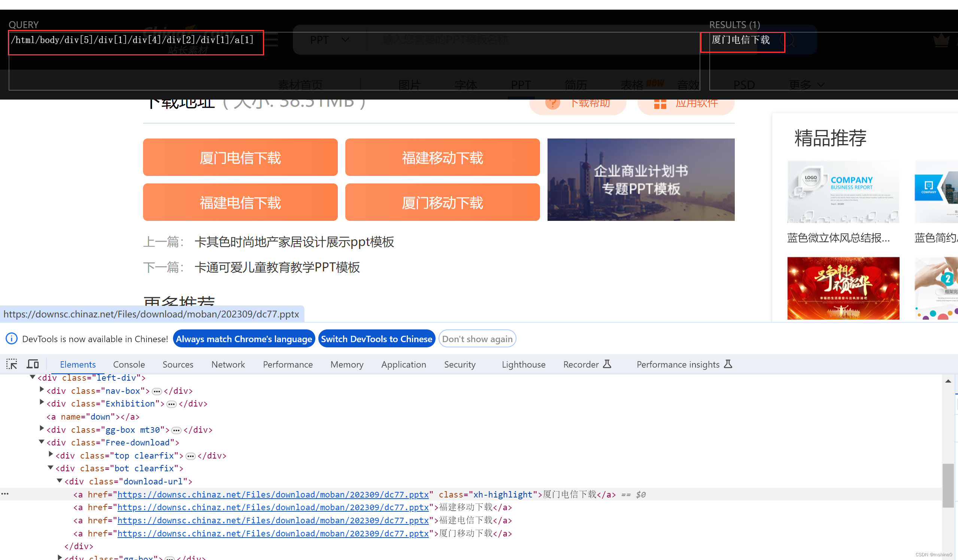Open href link in 厦门移动下载 anchor row
Viewport: 958px width, 560px height.
[273, 533]
